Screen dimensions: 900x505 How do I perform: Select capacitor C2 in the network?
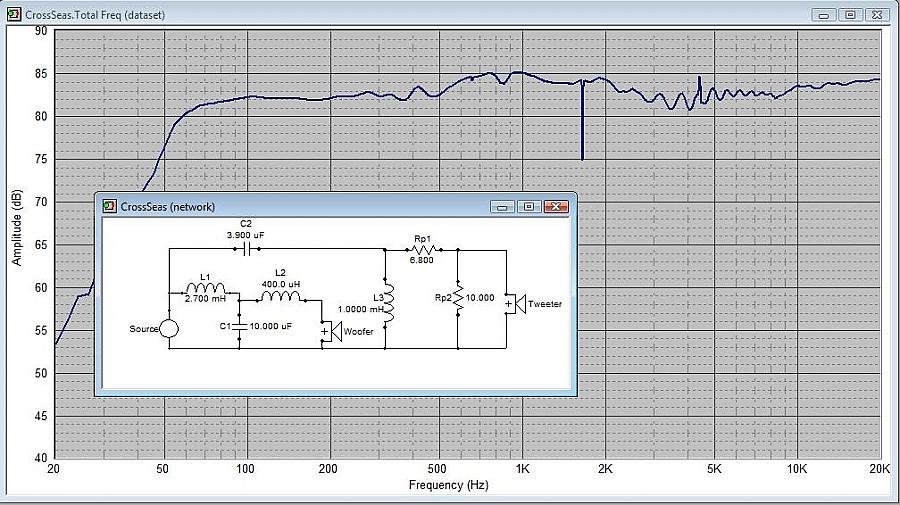246,248
